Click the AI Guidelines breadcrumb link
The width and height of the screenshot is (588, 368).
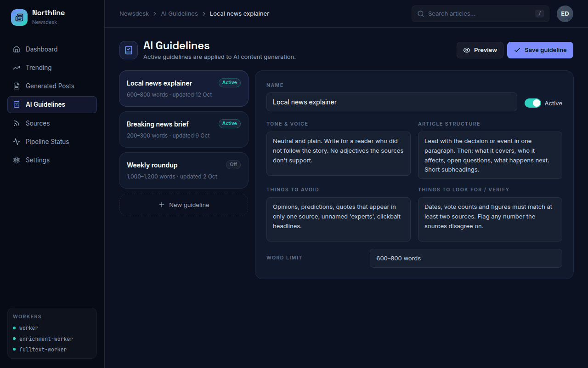179,14
